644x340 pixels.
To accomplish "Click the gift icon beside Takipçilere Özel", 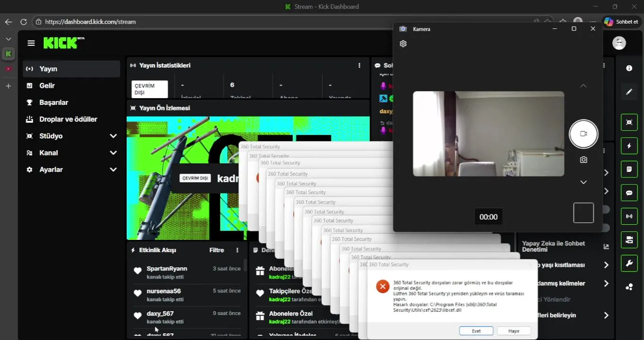I will (x=260, y=293).
